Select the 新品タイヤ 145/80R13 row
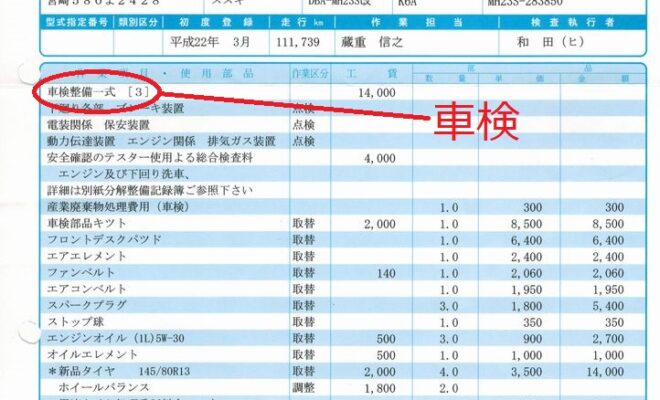 (112, 371)
